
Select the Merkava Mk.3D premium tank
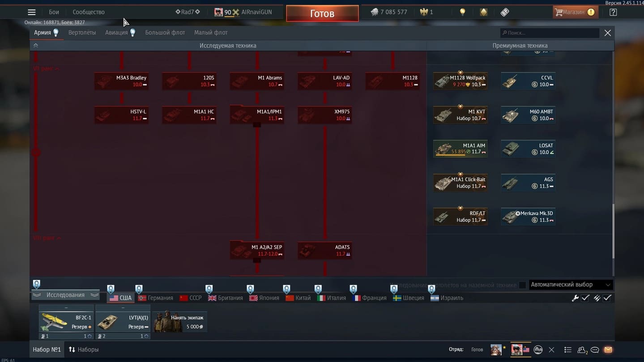[x=528, y=217]
